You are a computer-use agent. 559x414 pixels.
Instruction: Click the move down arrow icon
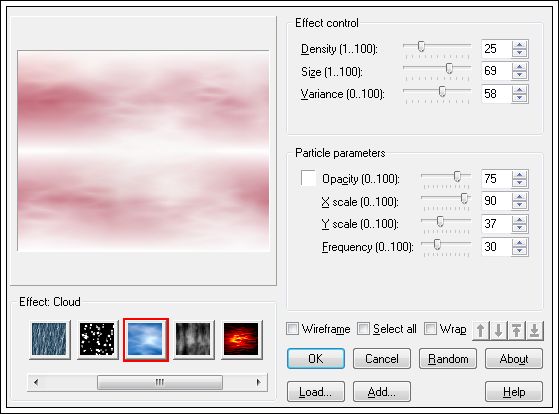[x=498, y=331]
